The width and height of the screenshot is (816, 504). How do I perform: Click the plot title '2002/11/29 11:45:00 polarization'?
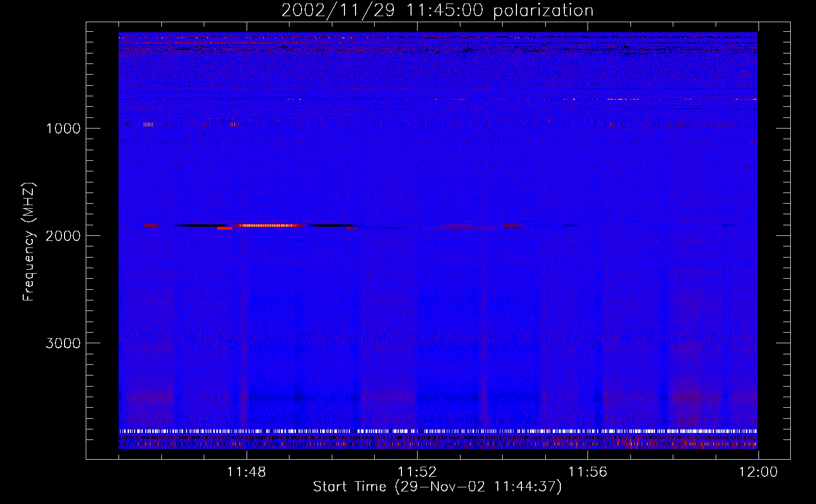tap(437, 10)
